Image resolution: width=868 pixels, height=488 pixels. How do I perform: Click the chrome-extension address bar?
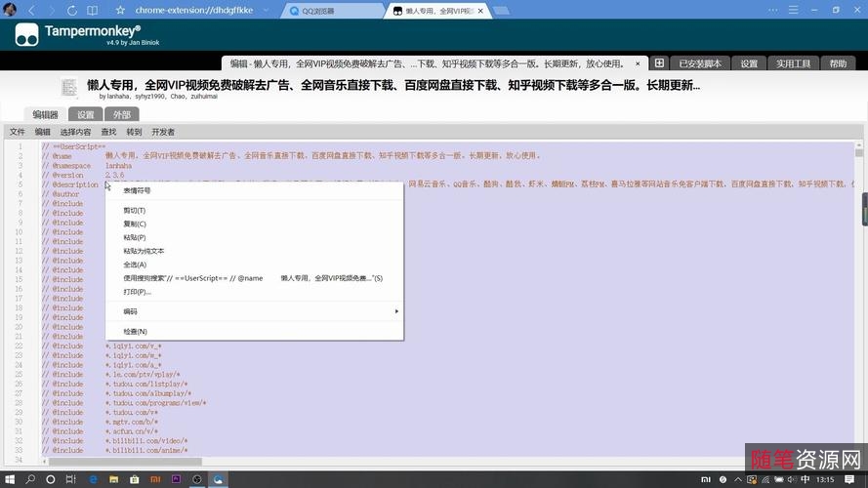pyautogui.click(x=193, y=11)
